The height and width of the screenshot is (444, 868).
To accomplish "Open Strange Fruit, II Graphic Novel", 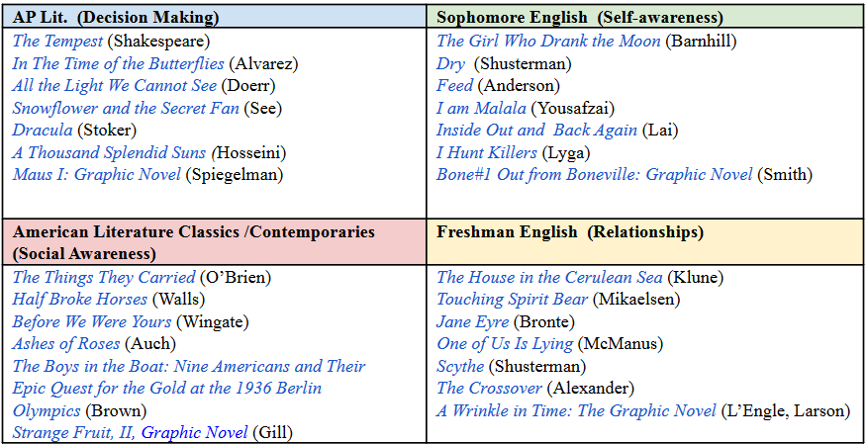I will point(130,432).
